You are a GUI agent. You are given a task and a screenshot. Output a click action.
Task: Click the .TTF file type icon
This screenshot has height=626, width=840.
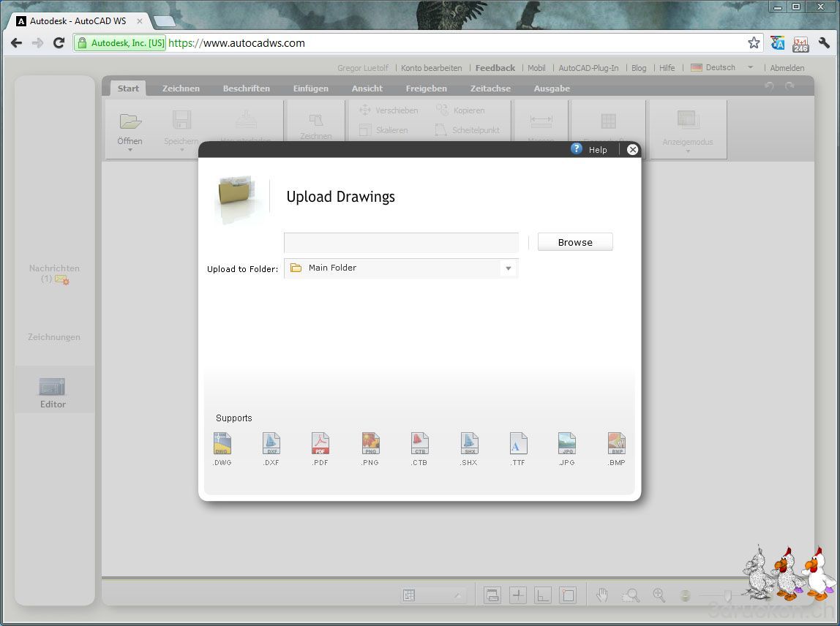(x=518, y=443)
